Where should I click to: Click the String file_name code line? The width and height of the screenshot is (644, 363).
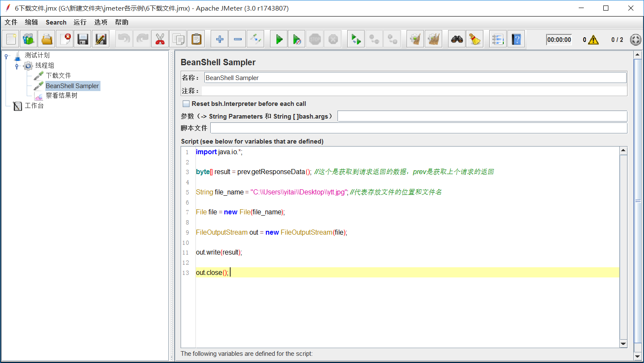319,192
